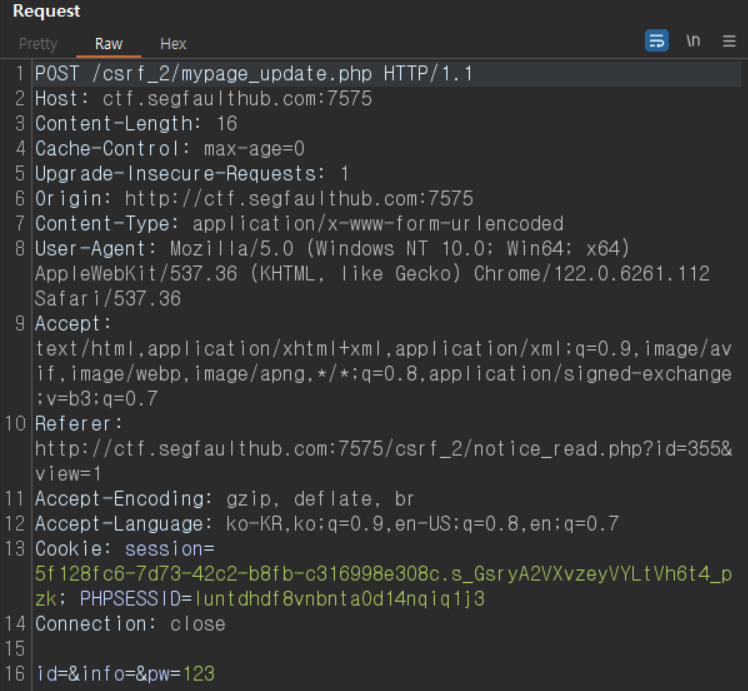Switch to the Raw tab

[x=109, y=44]
